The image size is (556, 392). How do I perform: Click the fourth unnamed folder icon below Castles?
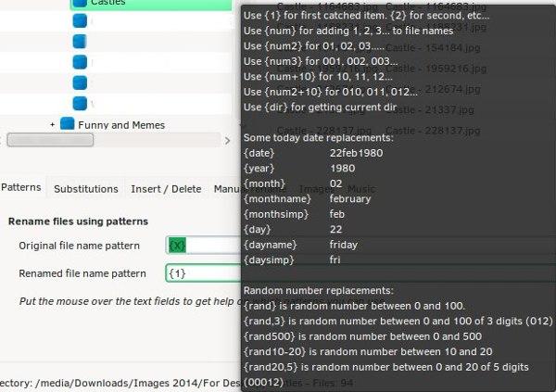tap(81, 82)
